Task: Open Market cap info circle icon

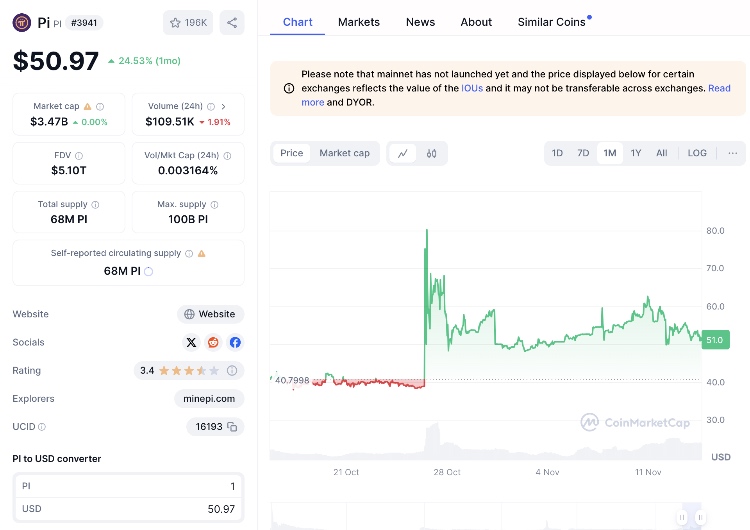Action: pyautogui.click(x=100, y=106)
